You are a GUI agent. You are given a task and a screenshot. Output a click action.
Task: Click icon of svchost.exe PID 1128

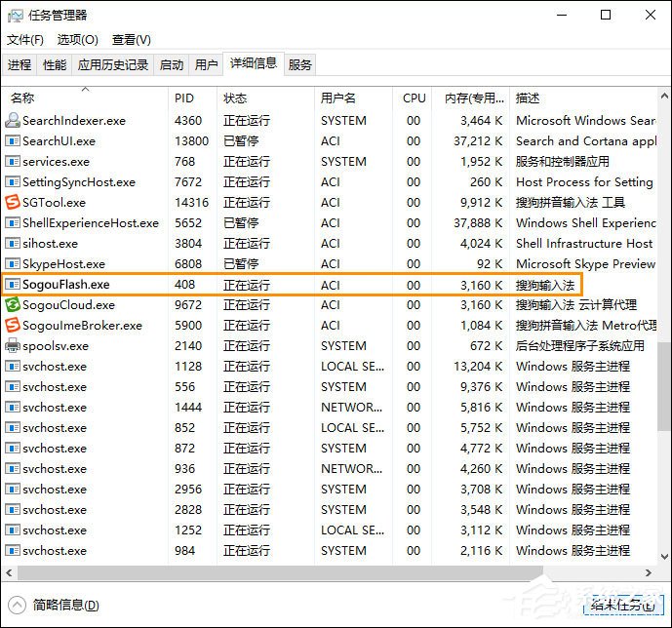13,367
